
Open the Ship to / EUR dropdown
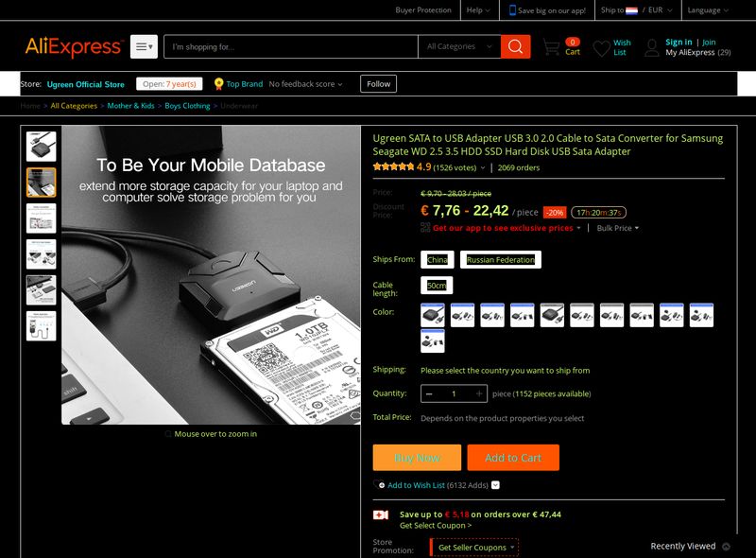tap(636, 10)
